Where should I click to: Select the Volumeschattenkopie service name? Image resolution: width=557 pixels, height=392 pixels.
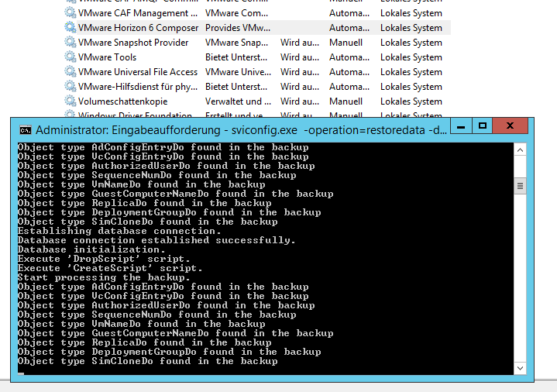coord(123,101)
